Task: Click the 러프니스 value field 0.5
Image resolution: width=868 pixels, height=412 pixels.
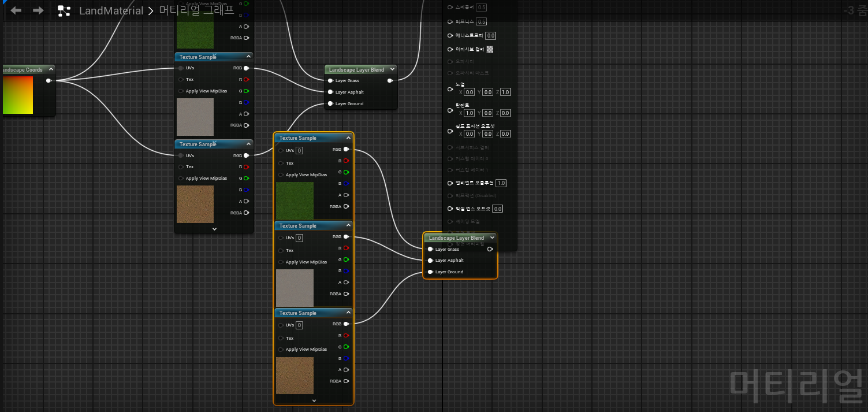Action: (x=481, y=22)
